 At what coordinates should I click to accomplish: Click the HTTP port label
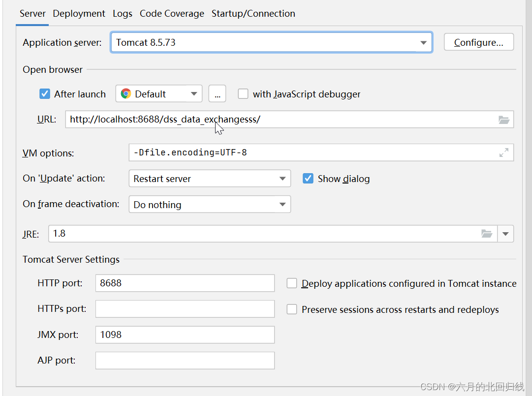[x=60, y=283]
